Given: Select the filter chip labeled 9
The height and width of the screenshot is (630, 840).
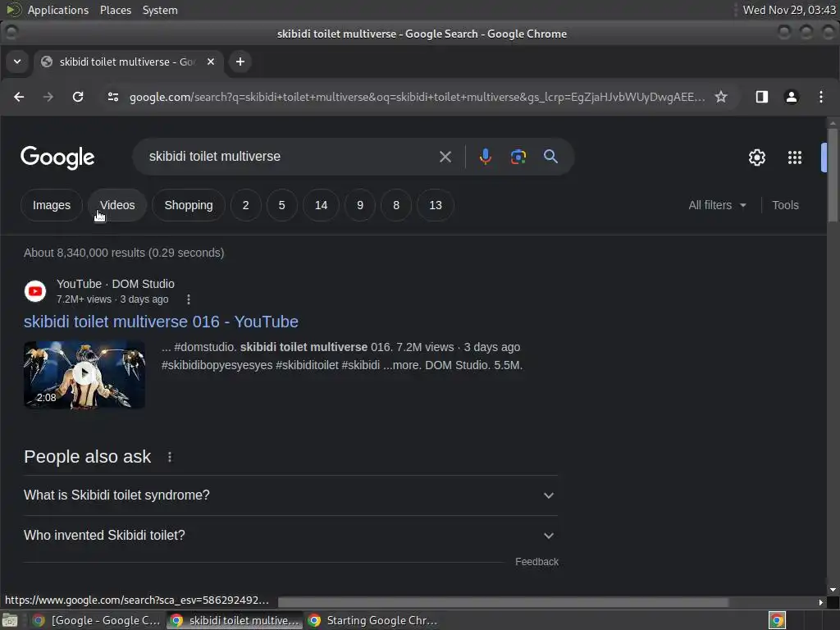Looking at the screenshot, I should 360,205.
